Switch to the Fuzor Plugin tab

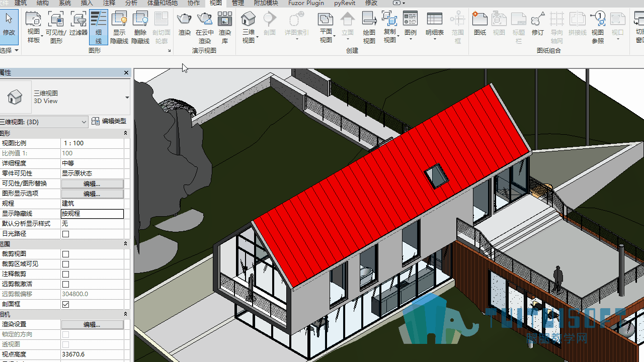306,3
